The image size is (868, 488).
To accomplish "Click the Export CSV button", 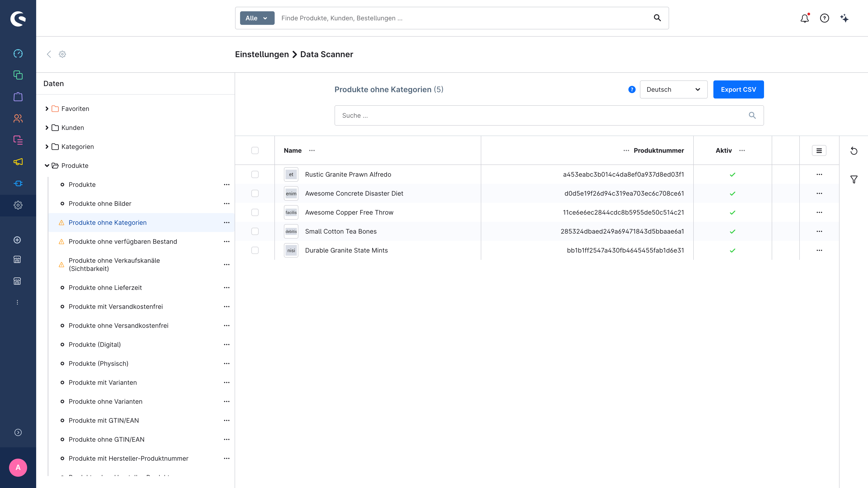I will pyautogui.click(x=738, y=90).
